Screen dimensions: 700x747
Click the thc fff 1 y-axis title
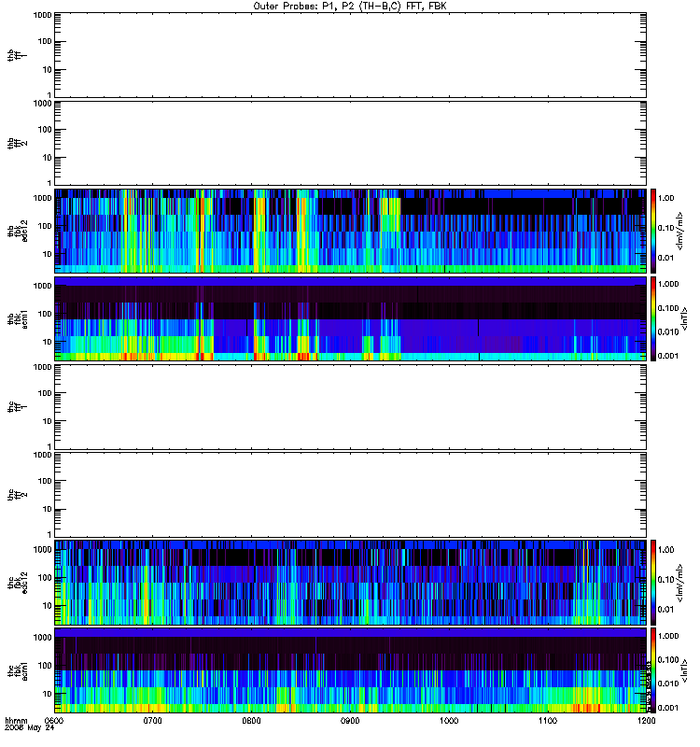[x=18, y=407]
